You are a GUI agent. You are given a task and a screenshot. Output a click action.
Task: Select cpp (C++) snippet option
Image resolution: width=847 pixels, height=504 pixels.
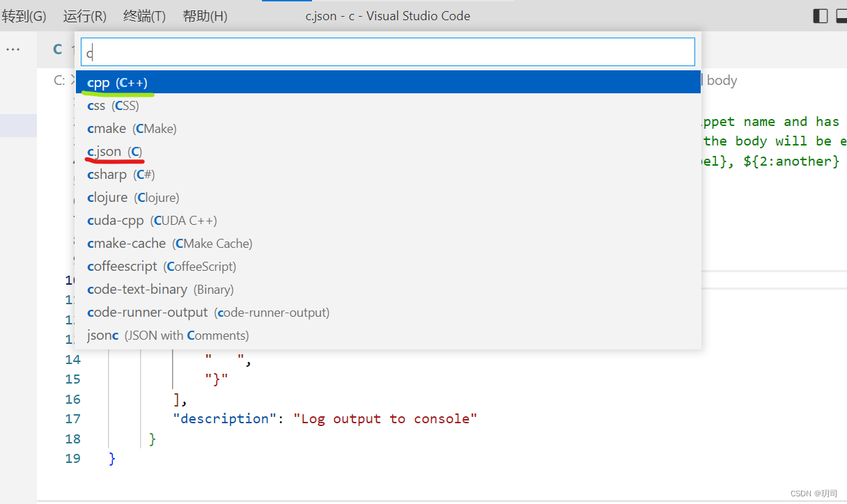pos(388,83)
